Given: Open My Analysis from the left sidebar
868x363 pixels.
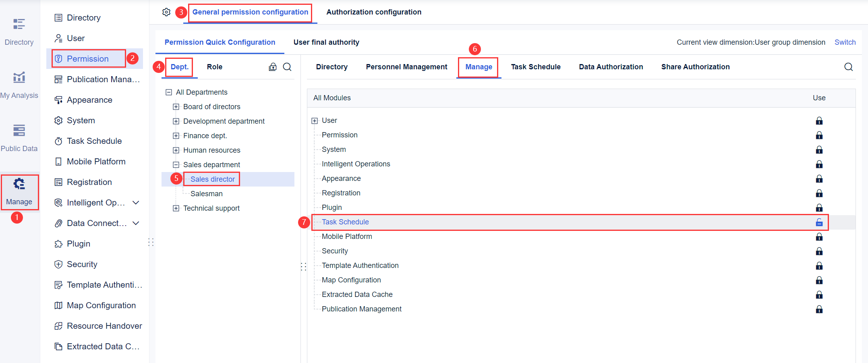Looking at the screenshot, I should coord(19,85).
